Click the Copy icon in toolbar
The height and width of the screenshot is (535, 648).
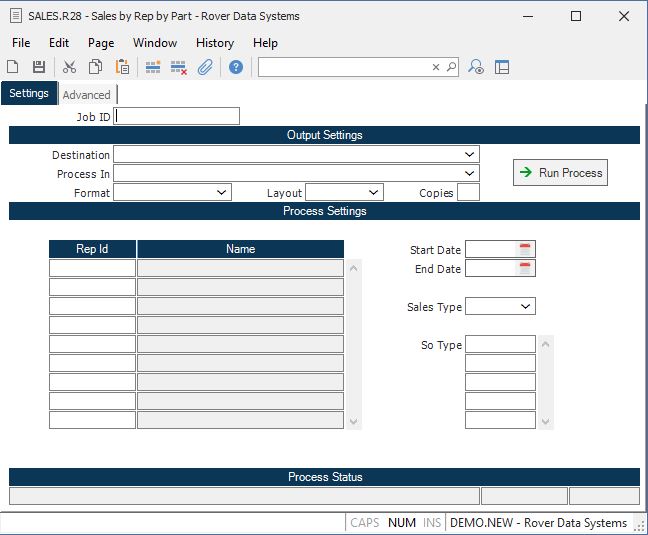[x=95, y=67]
